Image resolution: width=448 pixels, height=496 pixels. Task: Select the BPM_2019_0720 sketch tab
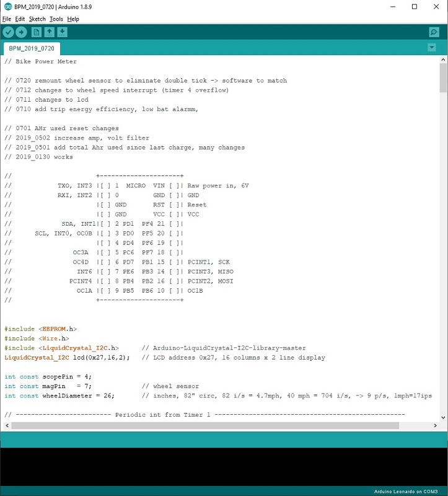(x=32, y=48)
